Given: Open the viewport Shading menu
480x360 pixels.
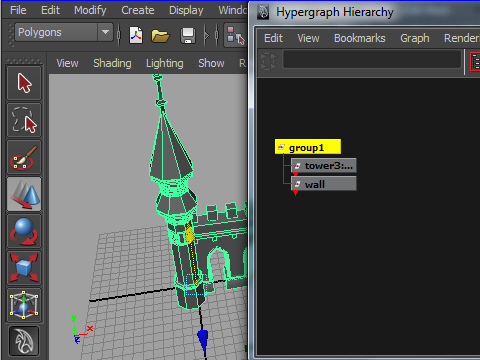Looking at the screenshot, I should (x=112, y=63).
